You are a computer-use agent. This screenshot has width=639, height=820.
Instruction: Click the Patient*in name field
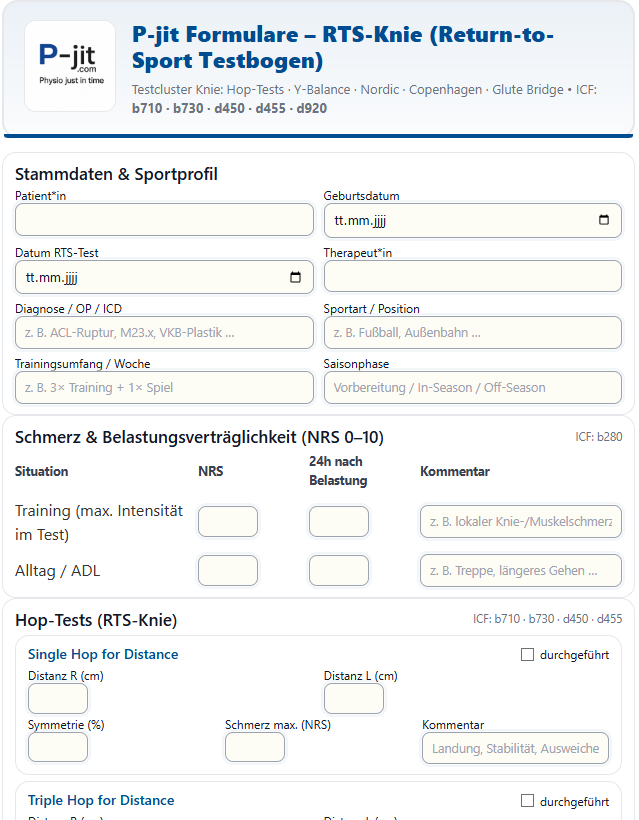click(164, 220)
